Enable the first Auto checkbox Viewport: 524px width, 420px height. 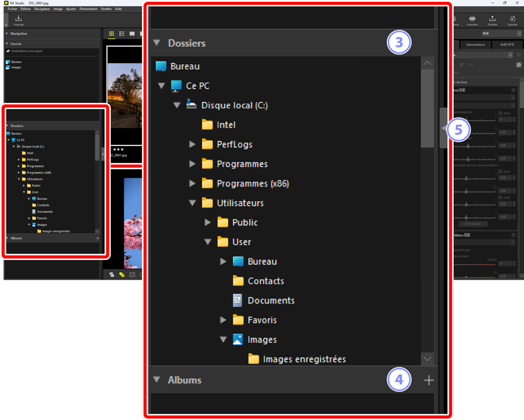(500, 113)
